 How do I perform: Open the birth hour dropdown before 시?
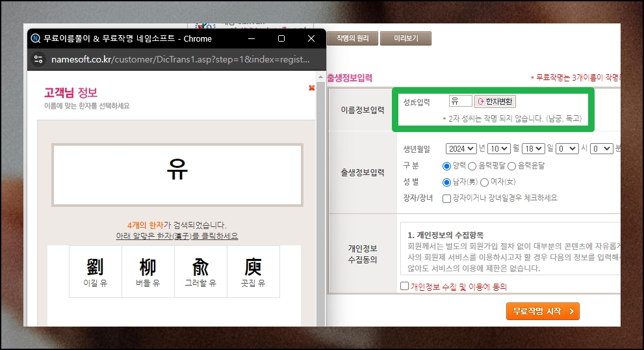coord(567,148)
